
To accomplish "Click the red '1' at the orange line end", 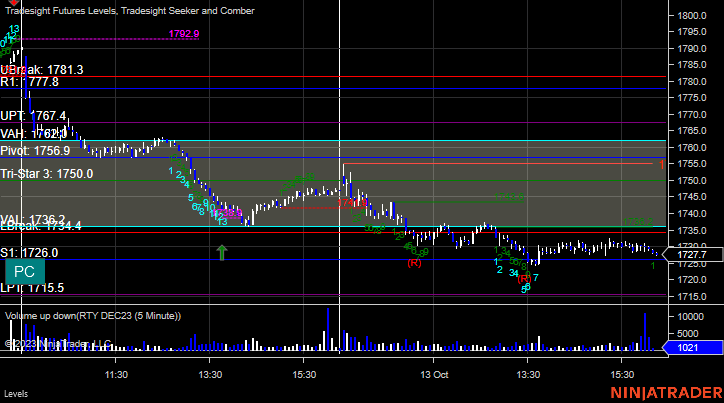I will [661, 164].
